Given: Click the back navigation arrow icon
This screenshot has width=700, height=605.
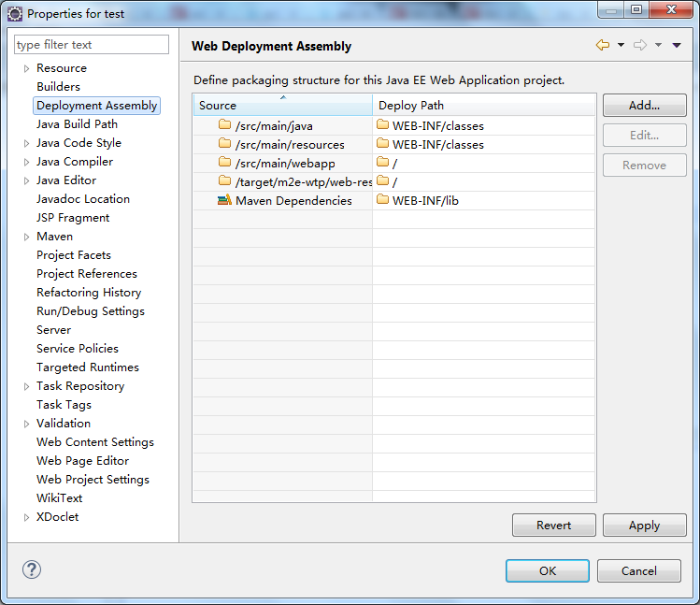Looking at the screenshot, I should click(x=603, y=45).
